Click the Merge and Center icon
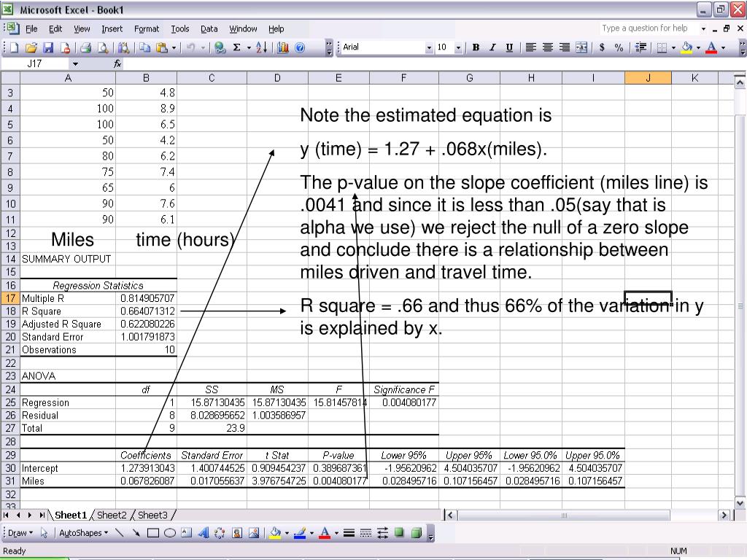Viewport: 747px width, 560px height. (x=581, y=47)
